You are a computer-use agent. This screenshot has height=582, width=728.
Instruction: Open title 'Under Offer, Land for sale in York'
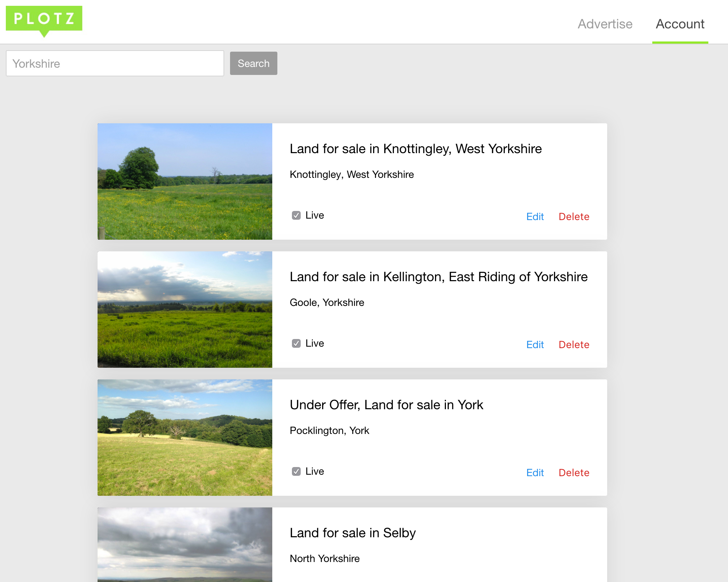point(386,405)
